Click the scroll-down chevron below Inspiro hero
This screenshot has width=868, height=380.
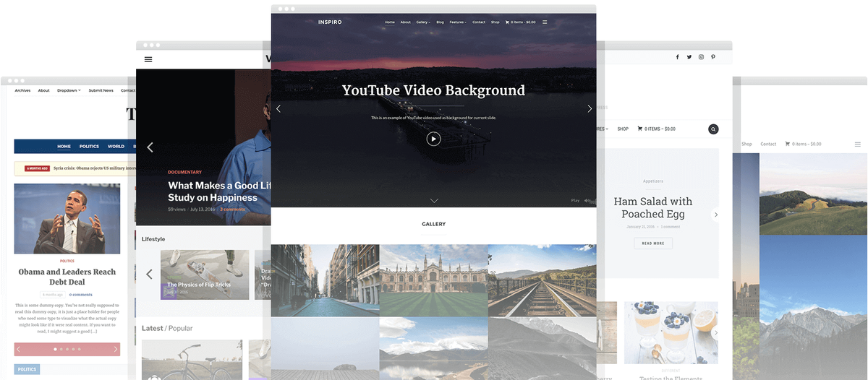[434, 200]
